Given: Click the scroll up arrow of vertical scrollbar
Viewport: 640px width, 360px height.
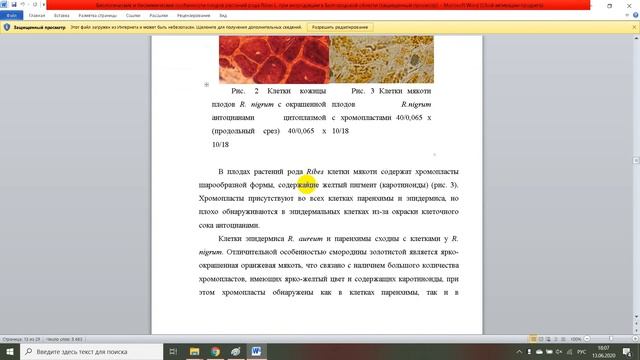Looking at the screenshot, I should tap(636, 38).
